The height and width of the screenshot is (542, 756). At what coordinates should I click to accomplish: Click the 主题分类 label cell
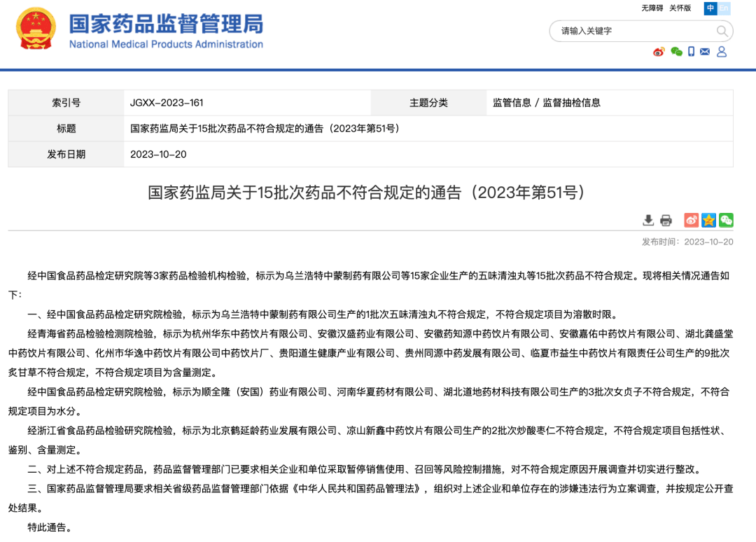428,103
